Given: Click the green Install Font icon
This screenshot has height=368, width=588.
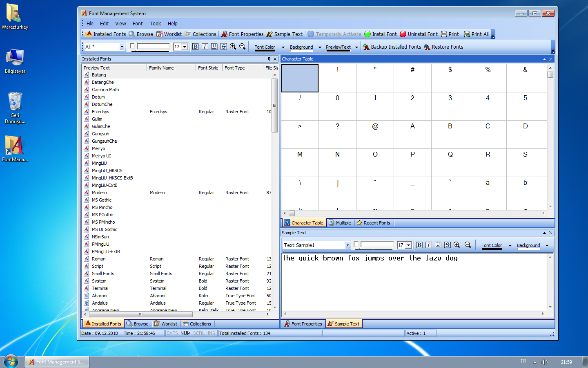Looking at the screenshot, I should (x=367, y=34).
